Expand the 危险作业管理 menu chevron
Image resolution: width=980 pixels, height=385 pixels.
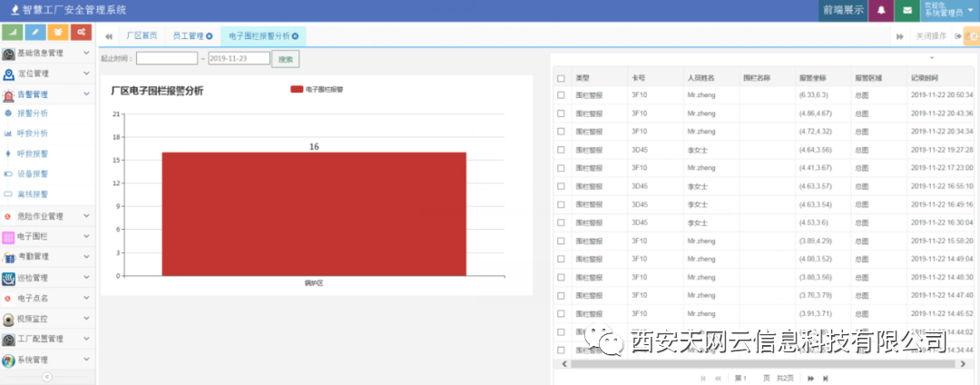(x=86, y=216)
